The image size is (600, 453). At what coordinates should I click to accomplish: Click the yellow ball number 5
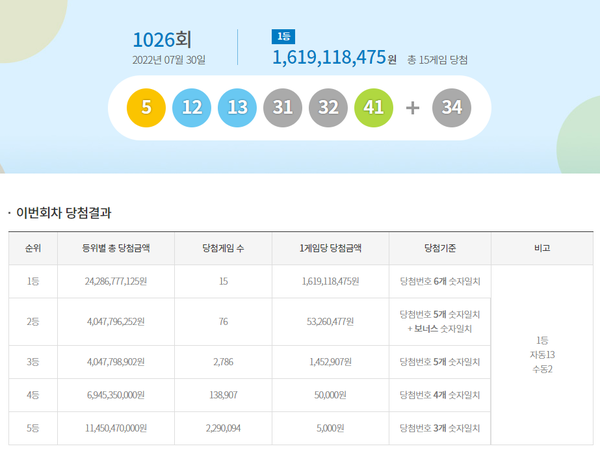[x=146, y=108]
